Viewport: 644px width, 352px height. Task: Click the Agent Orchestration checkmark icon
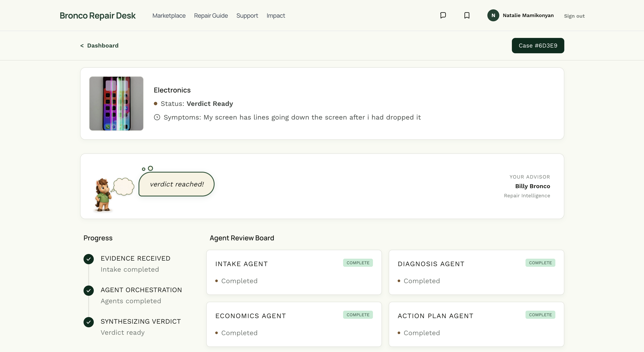coord(88,290)
